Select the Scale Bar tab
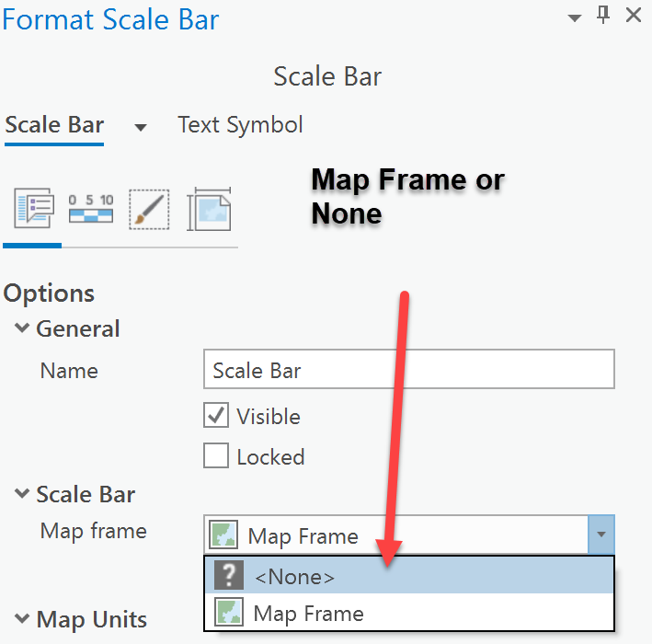 coord(54,125)
